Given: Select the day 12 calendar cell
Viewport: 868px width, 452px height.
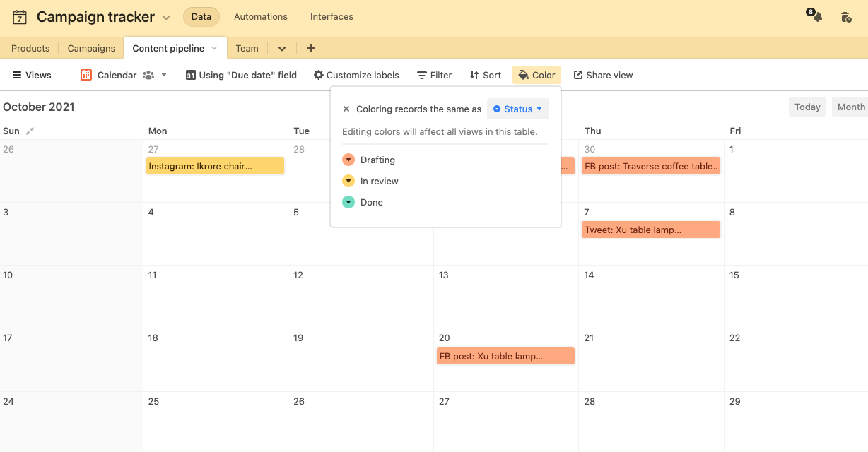Looking at the screenshot, I should click(360, 297).
